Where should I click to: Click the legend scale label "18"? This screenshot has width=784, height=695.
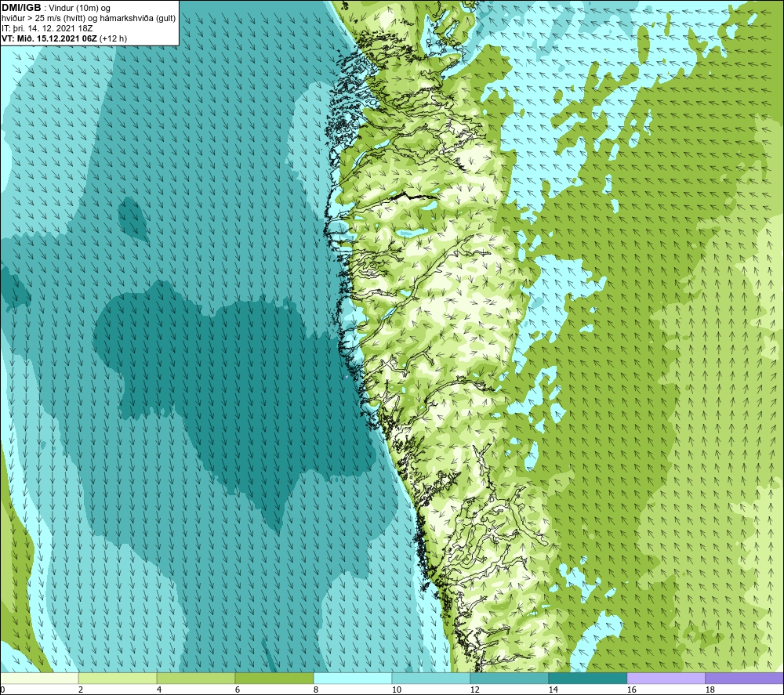click(x=710, y=690)
